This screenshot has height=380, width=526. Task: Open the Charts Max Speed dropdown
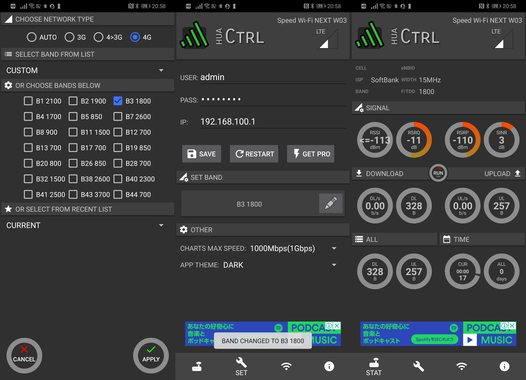click(293, 249)
